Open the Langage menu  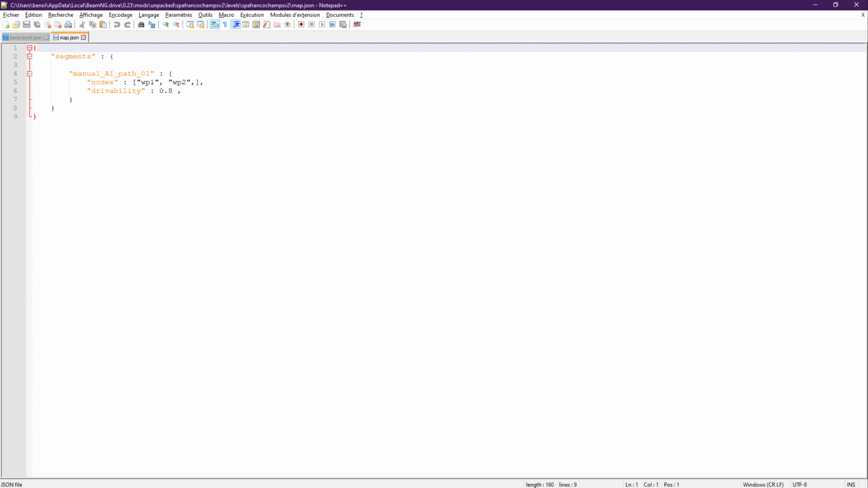tap(149, 15)
